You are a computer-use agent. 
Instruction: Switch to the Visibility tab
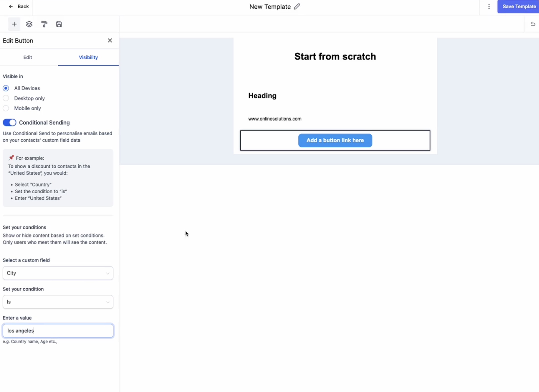(88, 57)
